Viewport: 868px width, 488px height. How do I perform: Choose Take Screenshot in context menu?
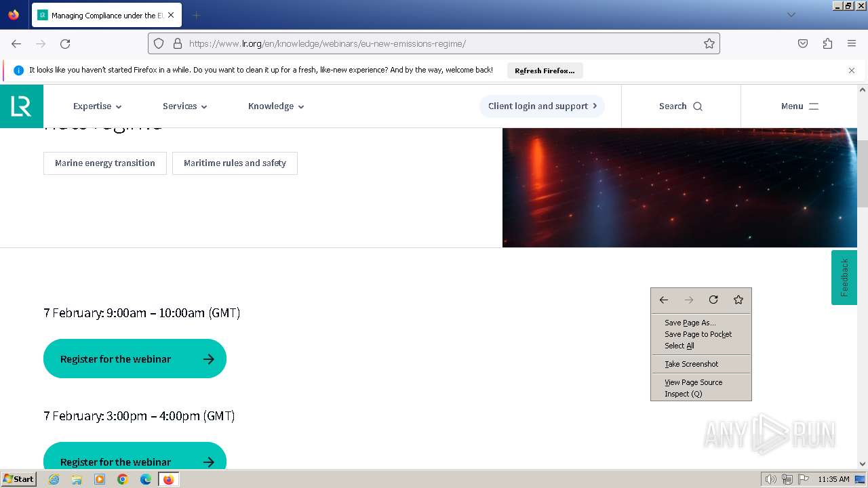701,364
